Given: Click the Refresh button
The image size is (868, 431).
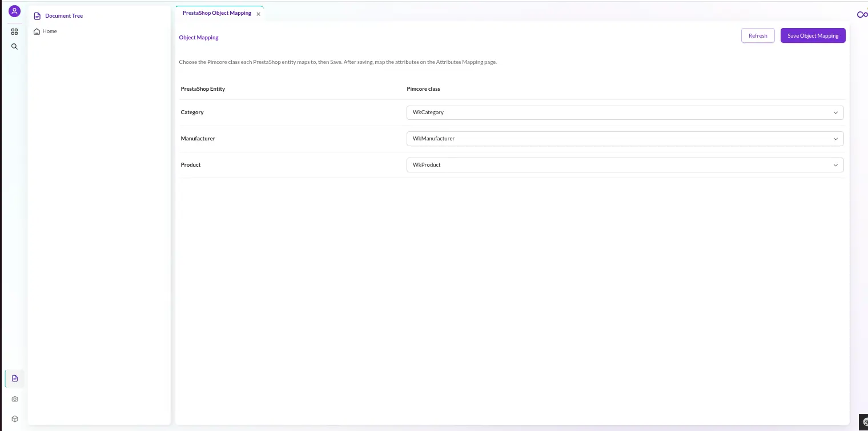Looking at the screenshot, I should point(758,35).
